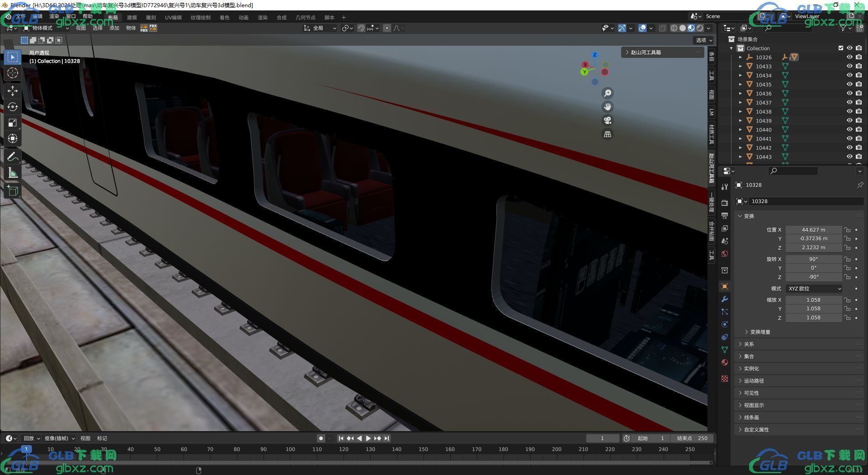Screen dimensions: 868x475
Task: Toggle camera view in the viewport
Action: coord(608,120)
